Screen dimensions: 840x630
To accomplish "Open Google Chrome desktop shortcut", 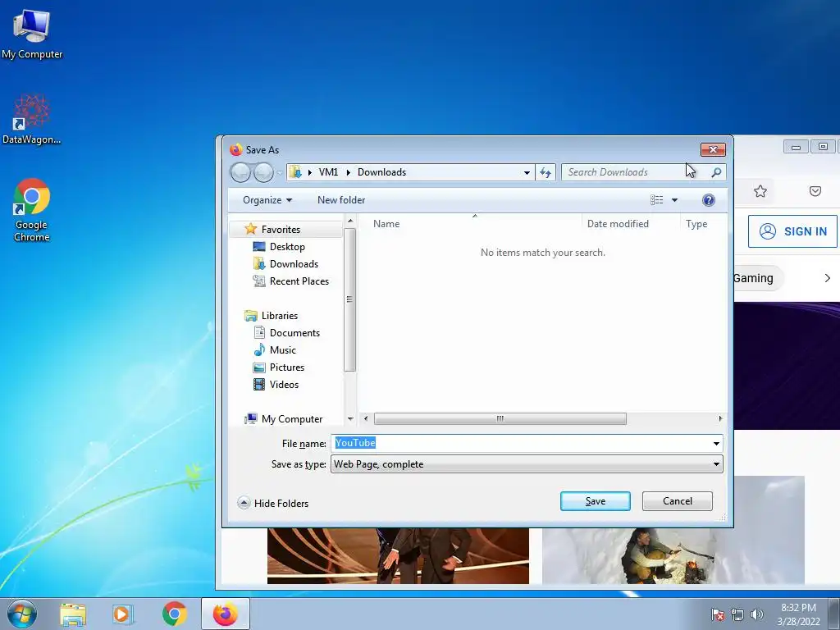I will tap(32, 209).
